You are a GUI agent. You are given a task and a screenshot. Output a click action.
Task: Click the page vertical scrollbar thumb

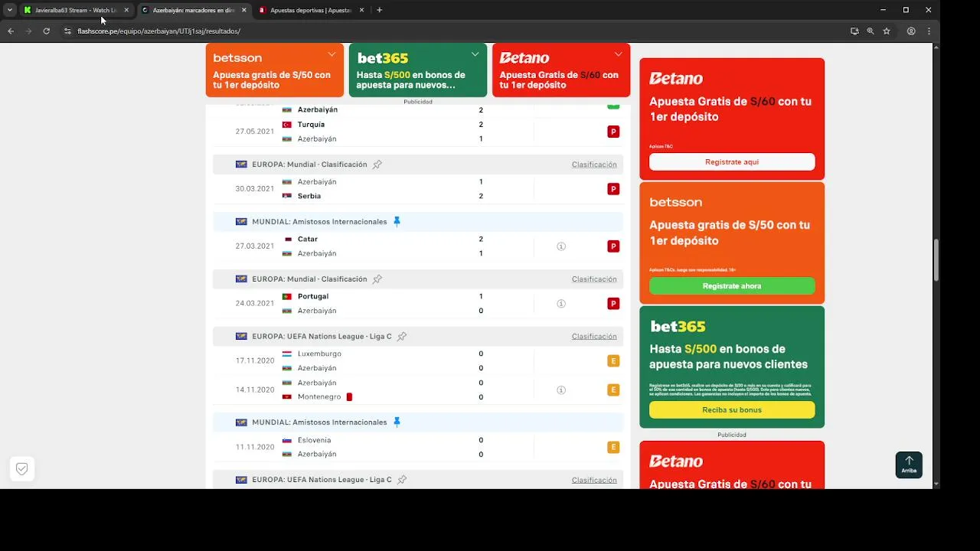pyautogui.click(x=936, y=260)
